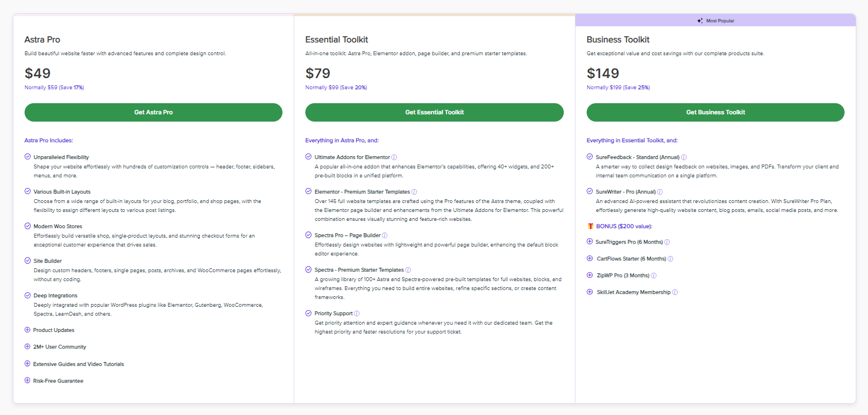Click info icon next to CartFlows Starter
Image resolution: width=868 pixels, height=415 pixels.
tap(670, 259)
